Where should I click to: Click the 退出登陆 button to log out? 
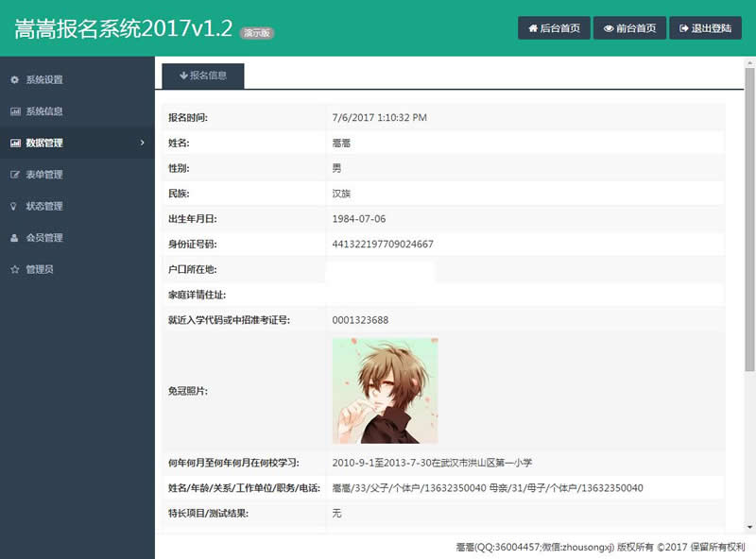[704, 27]
